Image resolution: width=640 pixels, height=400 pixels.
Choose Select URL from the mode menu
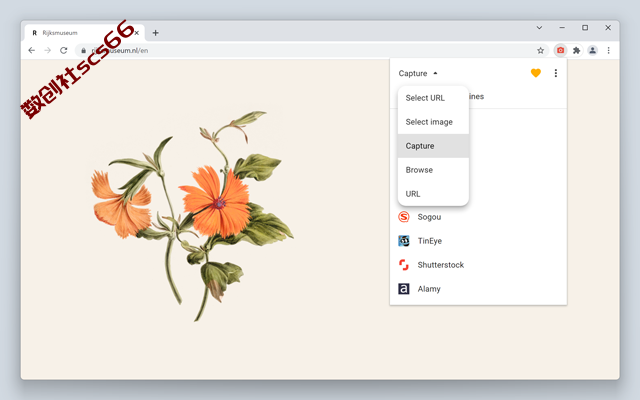click(433, 98)
